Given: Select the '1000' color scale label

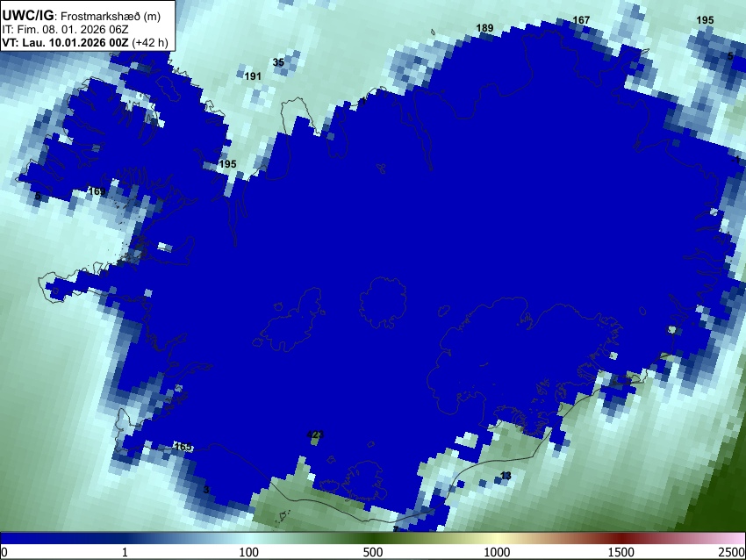Looking at the screenshot, I should [x=497, y=552].
